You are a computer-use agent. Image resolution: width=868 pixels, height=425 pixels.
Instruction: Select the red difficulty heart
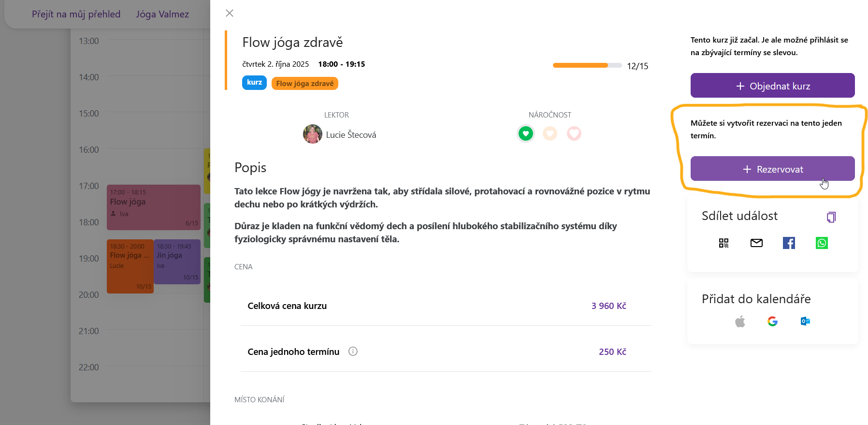[x=574, y=133]
